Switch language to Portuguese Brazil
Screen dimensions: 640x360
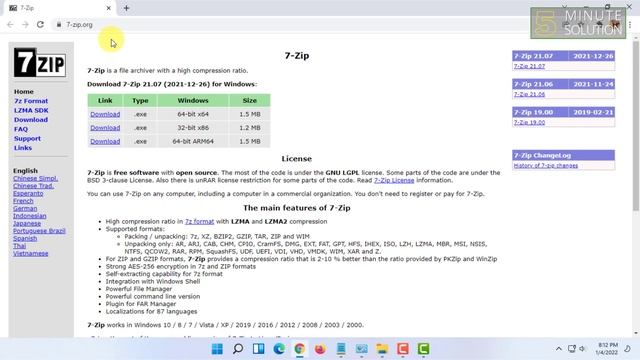tap(39, 231)
